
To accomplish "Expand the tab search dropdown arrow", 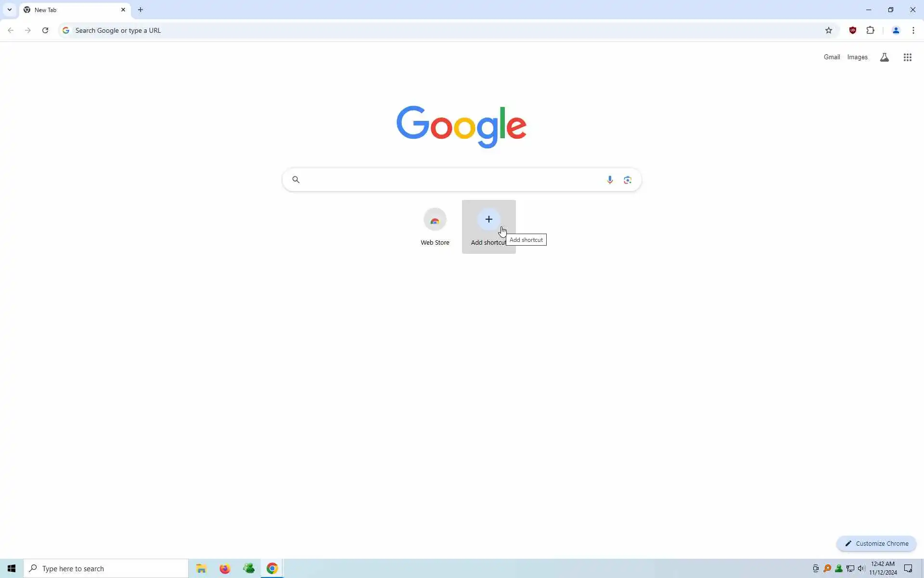I will [x=9, y=10].
